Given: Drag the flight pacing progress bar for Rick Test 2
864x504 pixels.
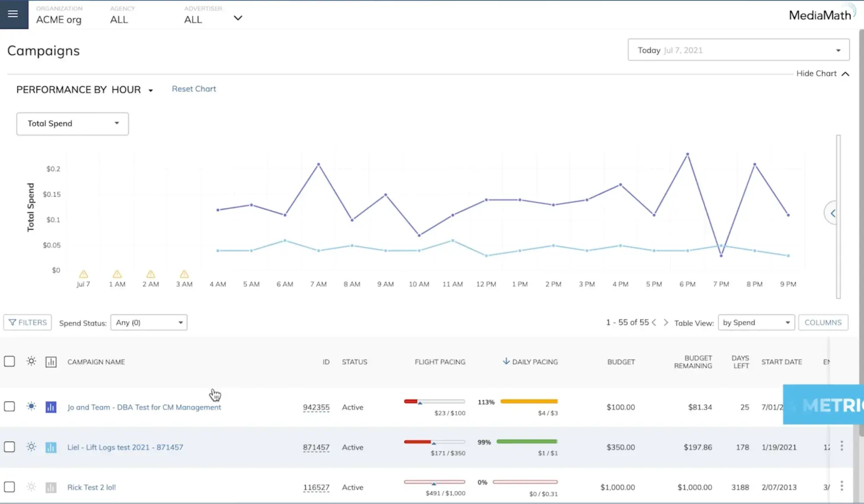Looking at the screenshot, I should [434, 484].
